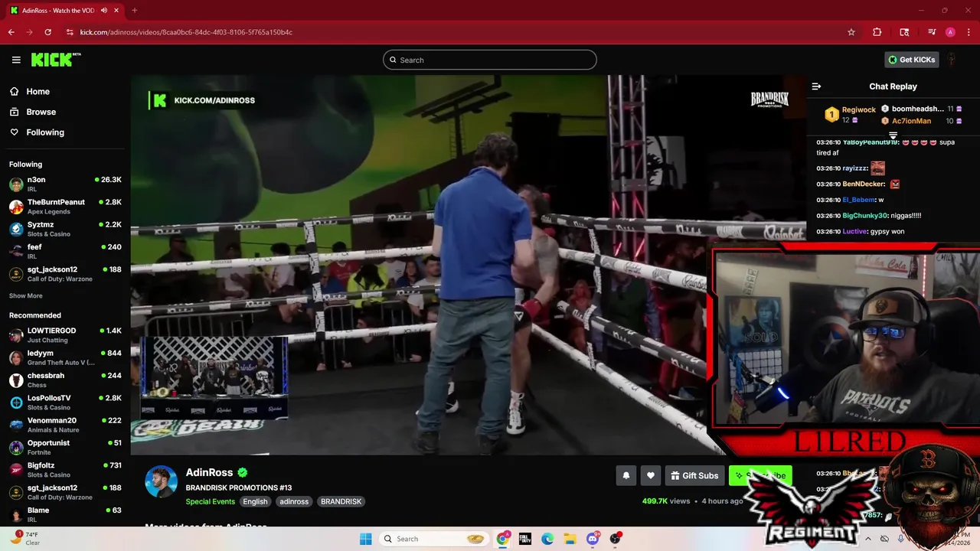Select LosPollosTV in Recommended
This screenshot has width=980, height=551.
point(65,403)
